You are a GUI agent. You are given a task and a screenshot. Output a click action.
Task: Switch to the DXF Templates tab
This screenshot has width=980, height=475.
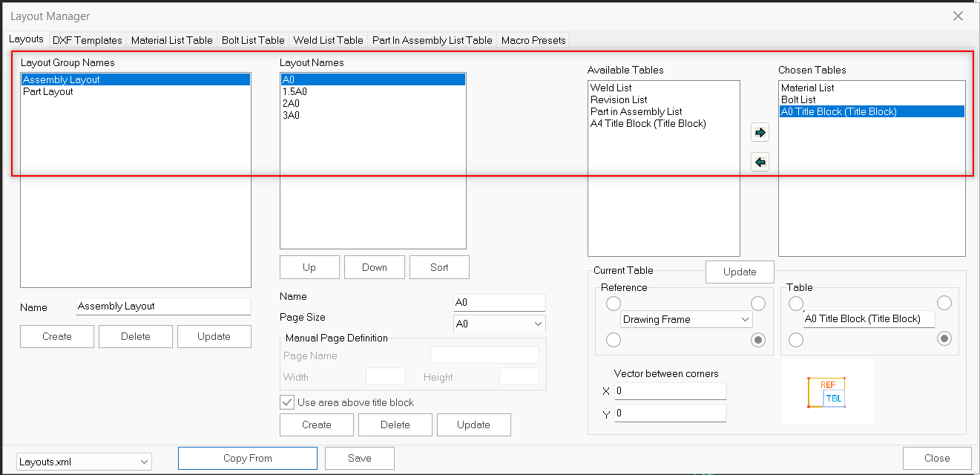coord(87,40)
